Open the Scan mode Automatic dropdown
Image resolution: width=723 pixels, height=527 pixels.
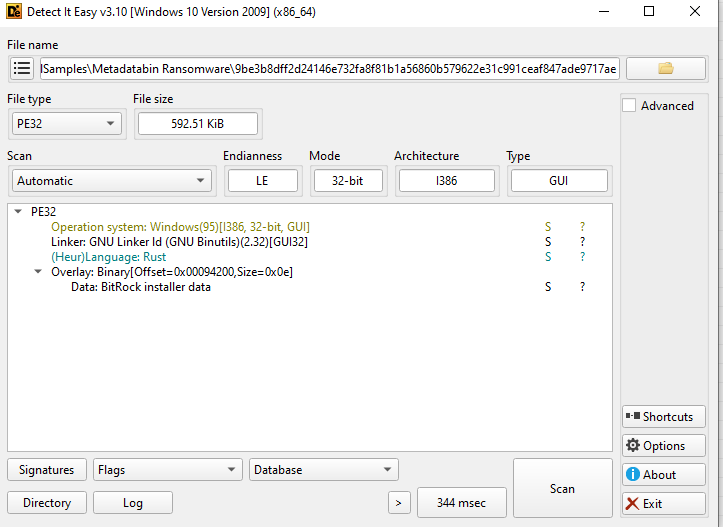click(112, 181)
